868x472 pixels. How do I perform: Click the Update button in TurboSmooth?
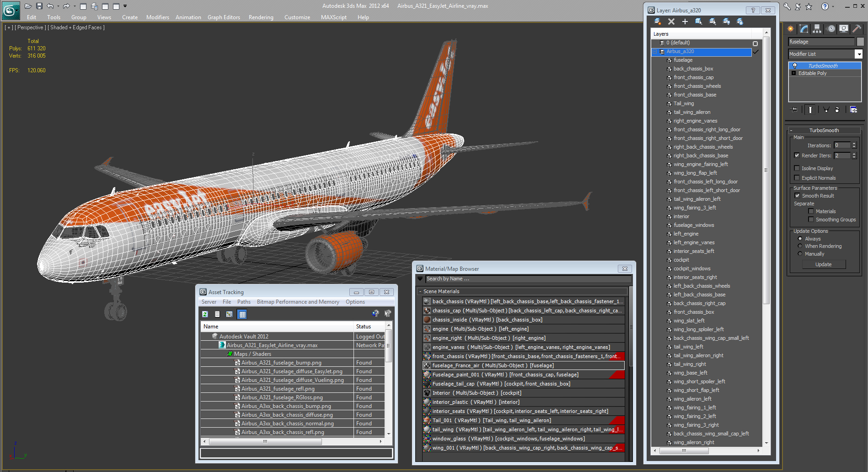click(x=823, y=264)
